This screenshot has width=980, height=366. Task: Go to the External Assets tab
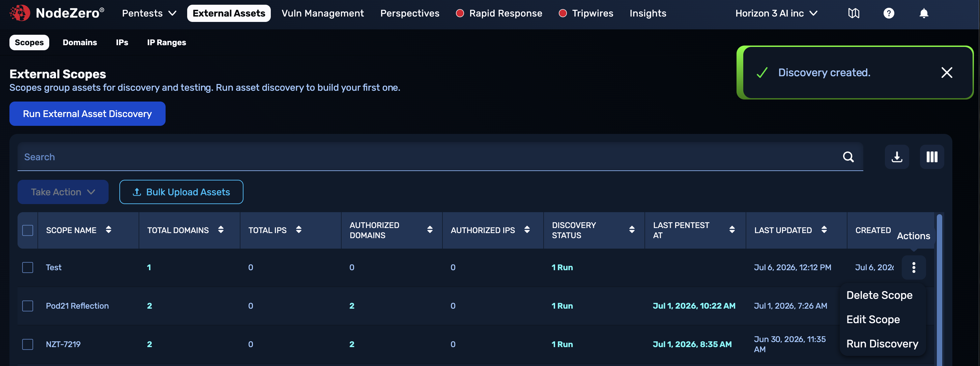pos(229,13)
